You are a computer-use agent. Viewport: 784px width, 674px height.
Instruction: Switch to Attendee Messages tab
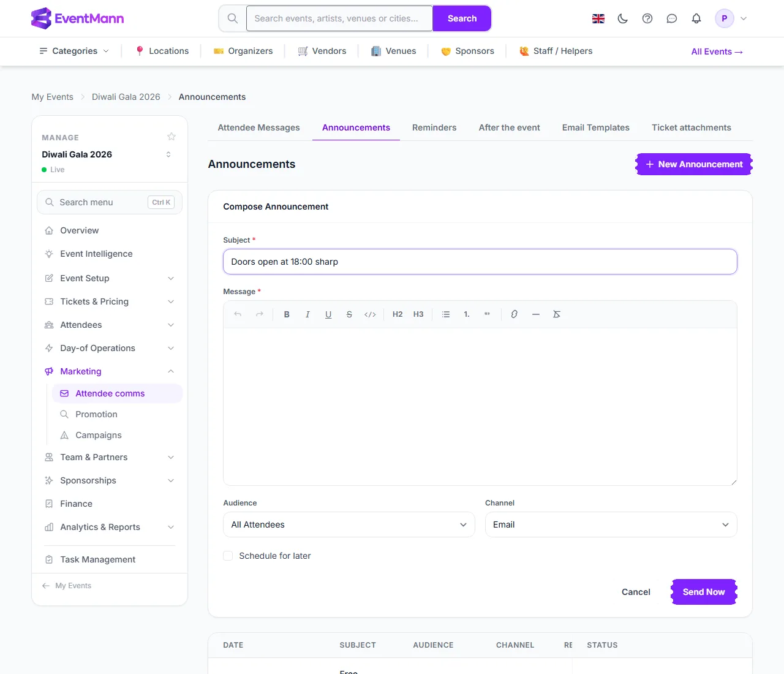click(x=258, y=127)
